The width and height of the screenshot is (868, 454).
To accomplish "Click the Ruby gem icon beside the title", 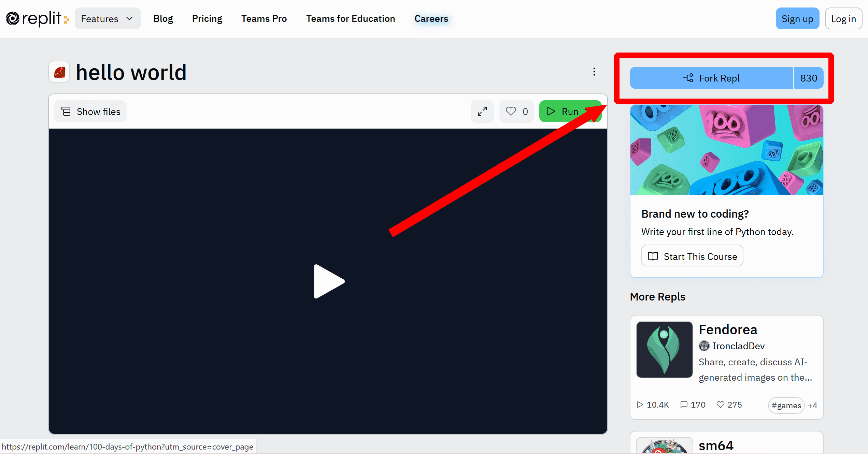I will pyautogui.click(x=59, y=72).
